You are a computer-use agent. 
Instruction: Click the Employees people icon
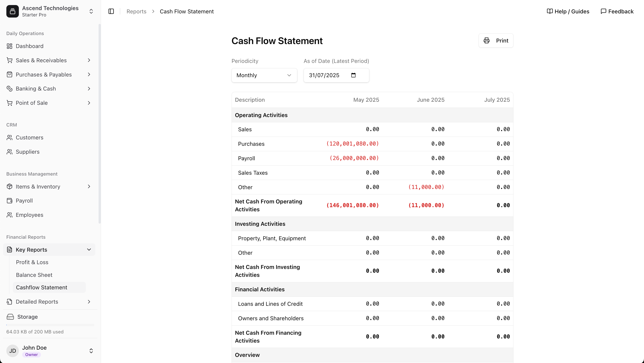pyautogui.click(x=9, y=215)
